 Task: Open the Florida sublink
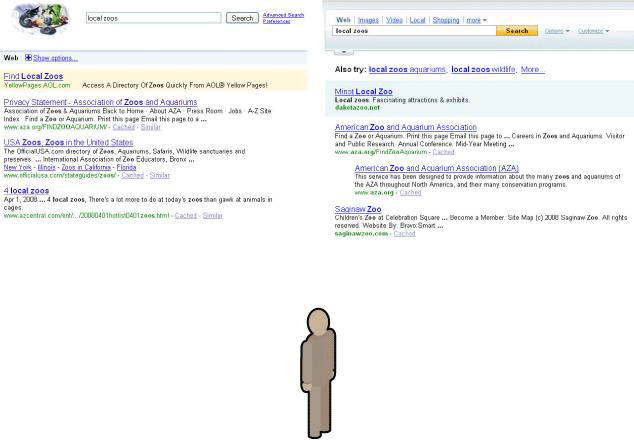pos(126,167)
